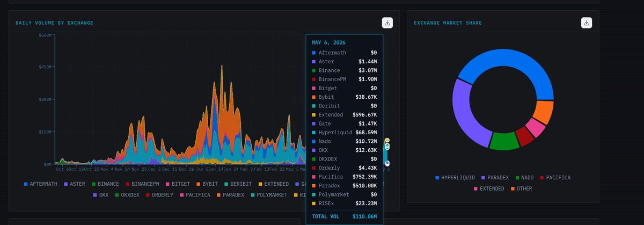Toggle BINANCE series in volume chart legend
The width and height of the screenshot is (644, 225).
(105, 184)
